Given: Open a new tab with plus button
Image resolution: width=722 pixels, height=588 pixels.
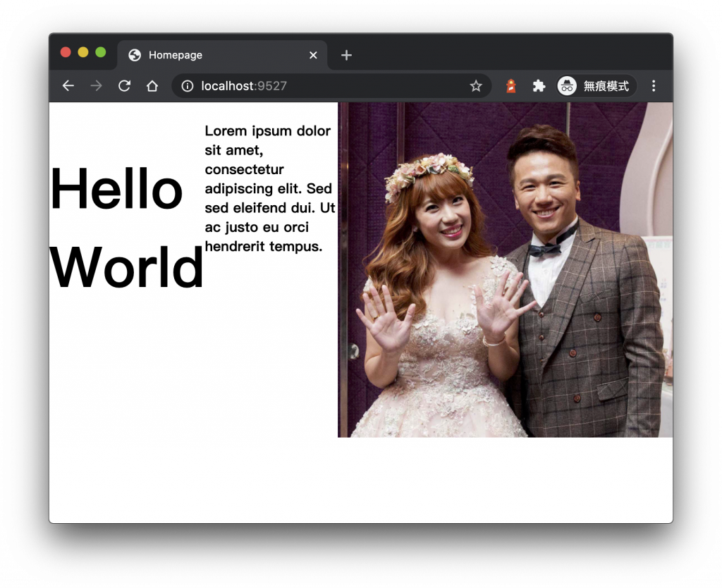Looking at the screenshot, I should (x=346, y=55).
